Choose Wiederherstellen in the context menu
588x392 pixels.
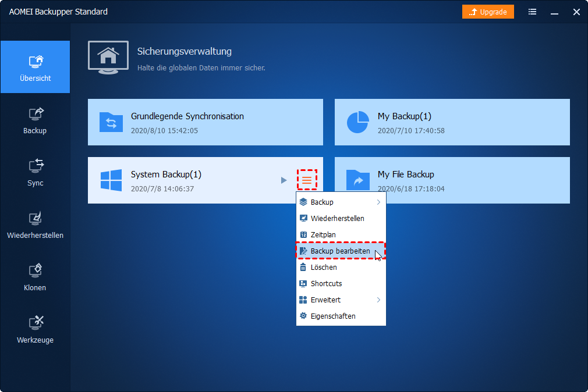341,219
